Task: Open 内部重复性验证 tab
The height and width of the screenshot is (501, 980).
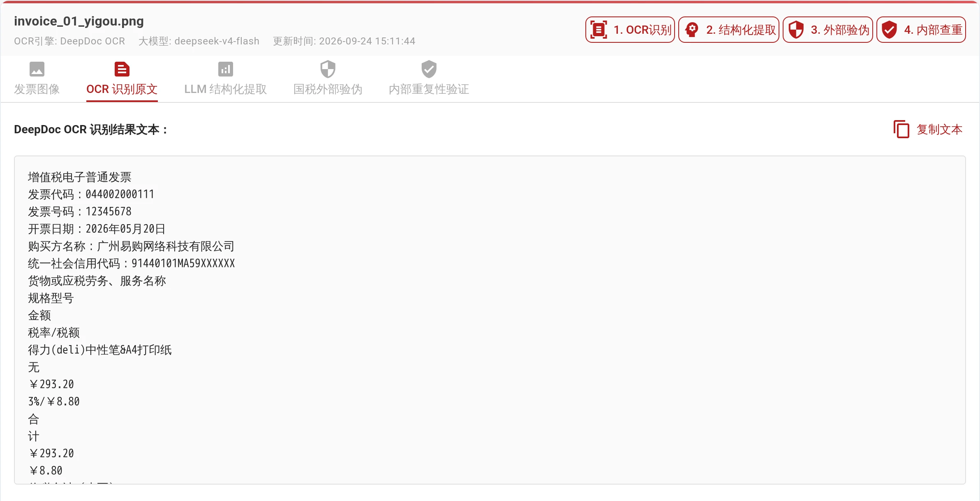Action: pos(429,79)
